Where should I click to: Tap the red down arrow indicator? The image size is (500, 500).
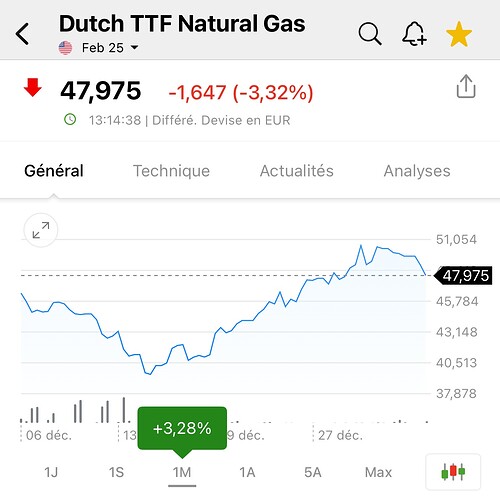pos(33,87)
